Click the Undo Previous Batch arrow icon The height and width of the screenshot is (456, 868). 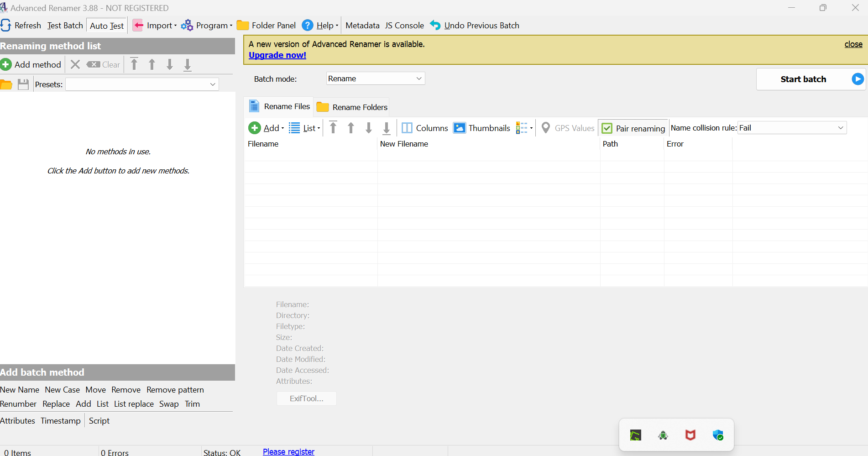(435, 26)
